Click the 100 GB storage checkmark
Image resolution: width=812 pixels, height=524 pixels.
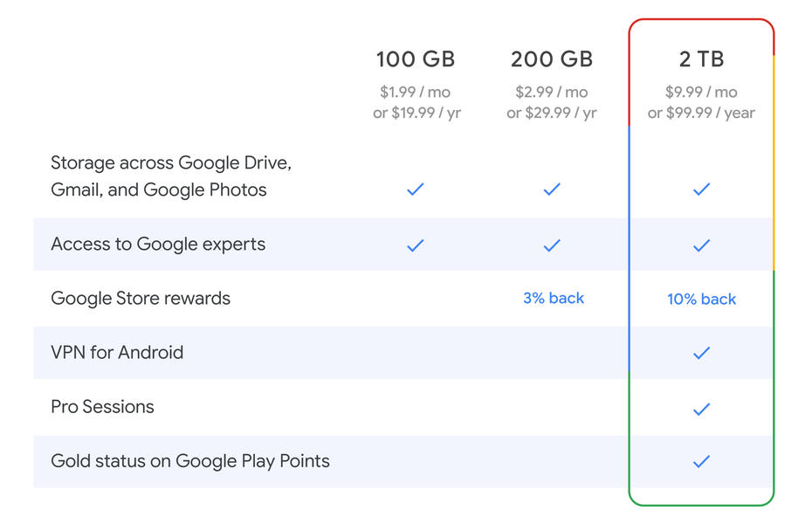[416, 189]
